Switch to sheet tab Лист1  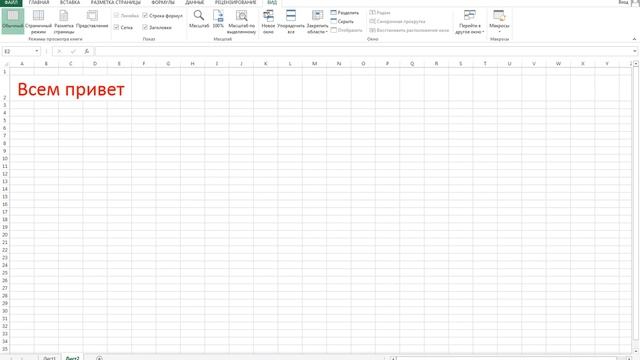click(49, 358)
